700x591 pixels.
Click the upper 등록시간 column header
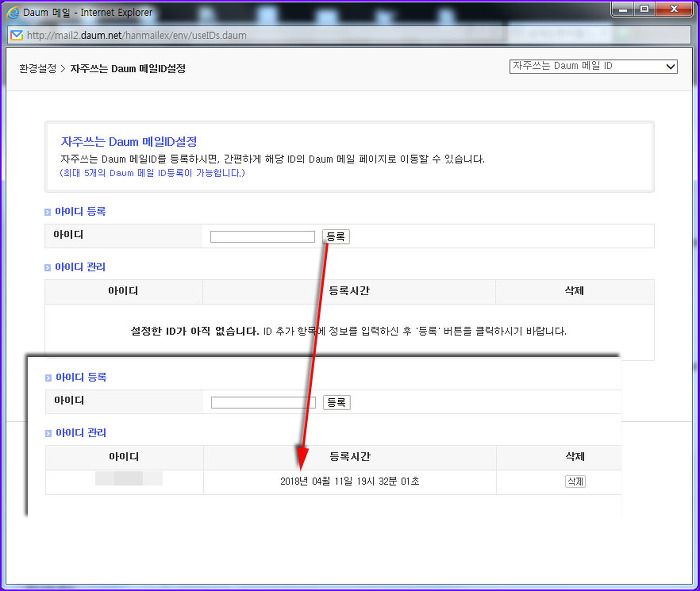click(x=349, y=291)
